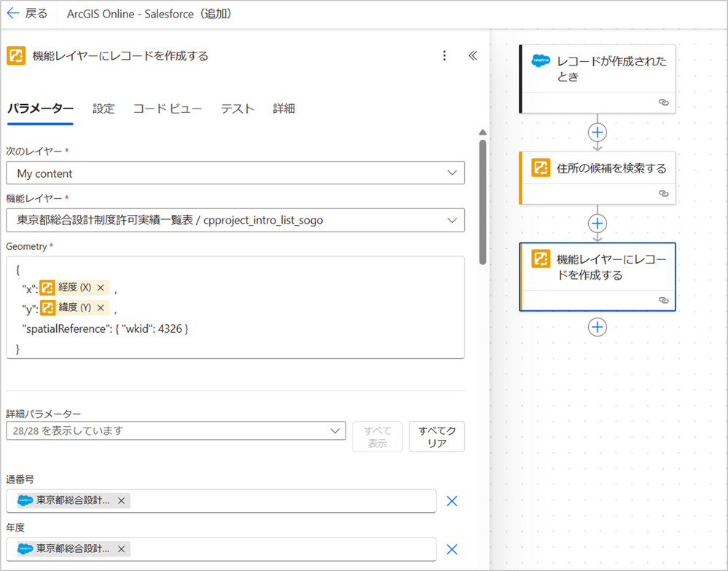Switch to the 設定 tab
The image size is (728, 571).
click(103, 109)
